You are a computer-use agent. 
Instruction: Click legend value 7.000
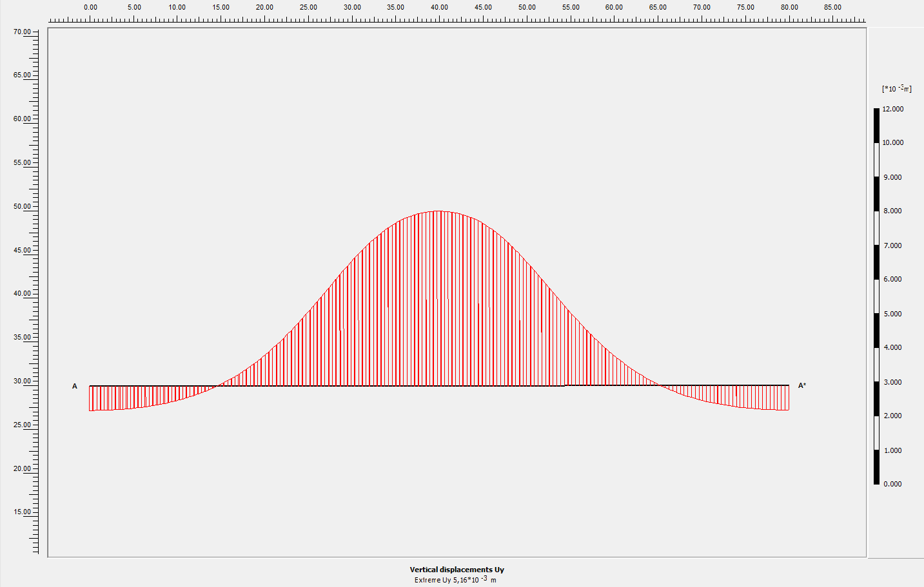(893, 245)
